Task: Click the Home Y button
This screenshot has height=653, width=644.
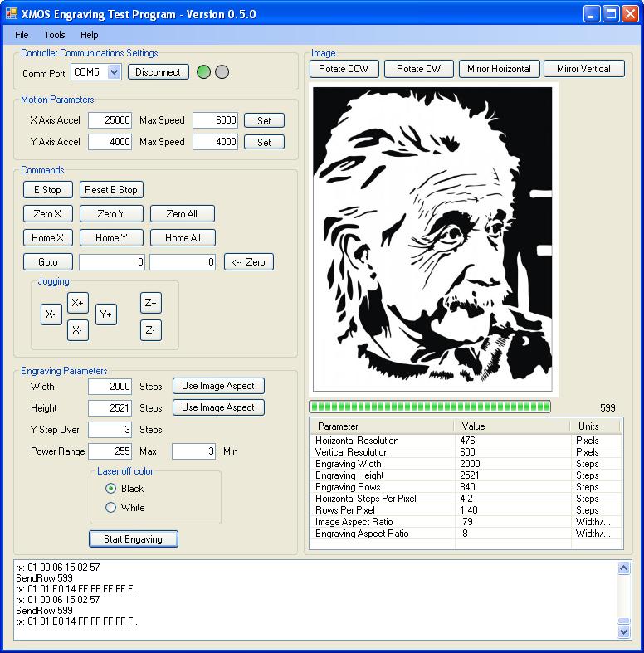Action: (111, 238)
